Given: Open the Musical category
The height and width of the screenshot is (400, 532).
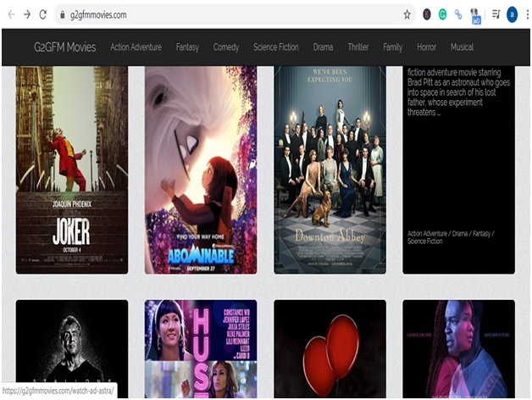Looking at the screenshot, I should (462, 47).
